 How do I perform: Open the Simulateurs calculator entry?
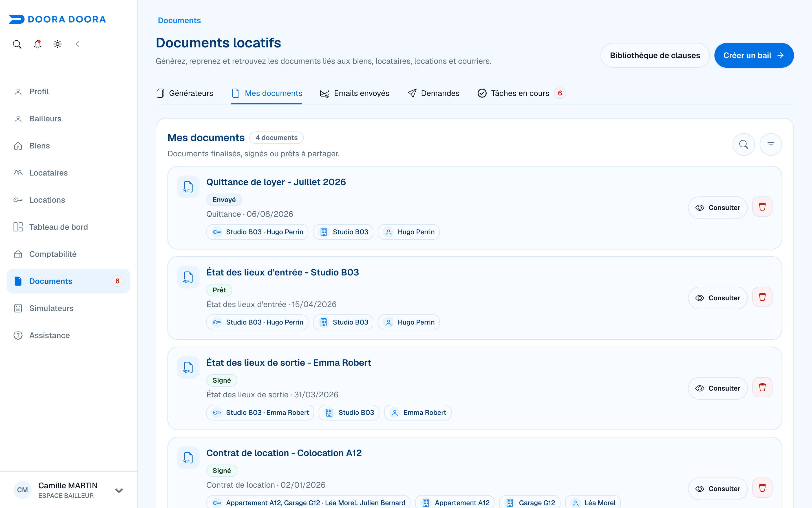(x=69, y=308)
